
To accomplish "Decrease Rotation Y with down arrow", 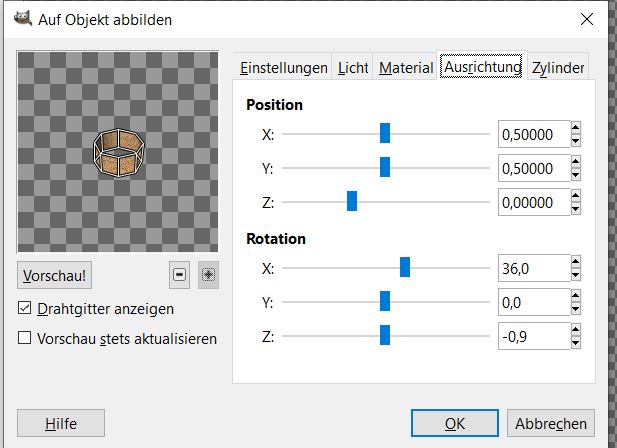I will (x=576, y=309).
